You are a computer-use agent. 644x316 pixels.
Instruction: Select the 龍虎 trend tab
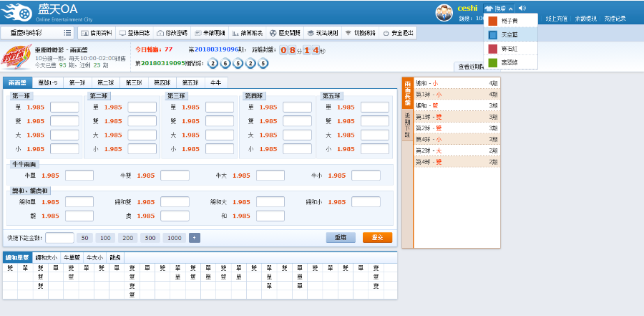point(115,257)
